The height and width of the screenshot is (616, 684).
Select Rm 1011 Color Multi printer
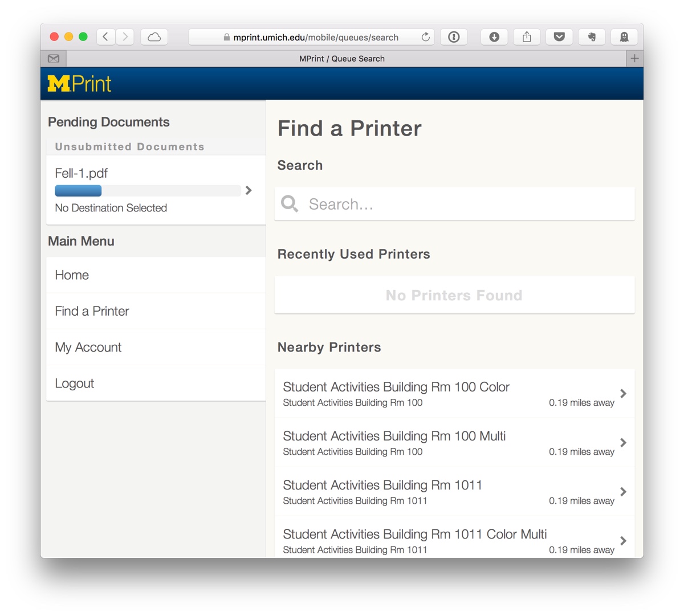[454, 537]
